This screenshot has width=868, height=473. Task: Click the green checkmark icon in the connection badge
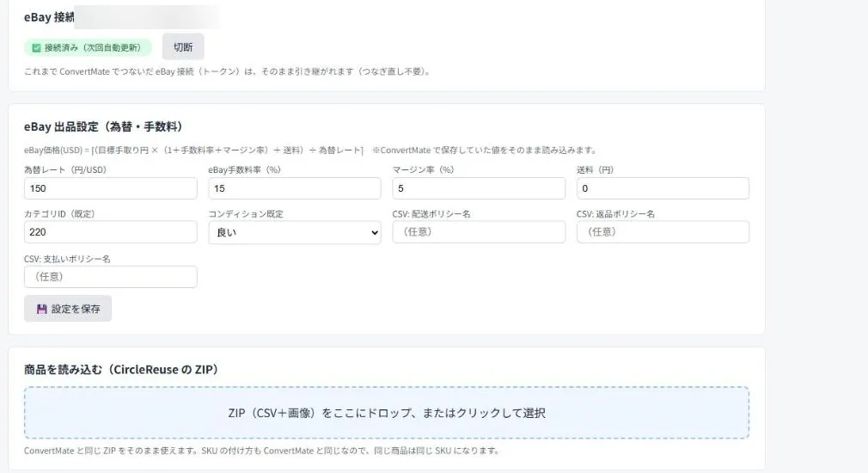(36, 47)
